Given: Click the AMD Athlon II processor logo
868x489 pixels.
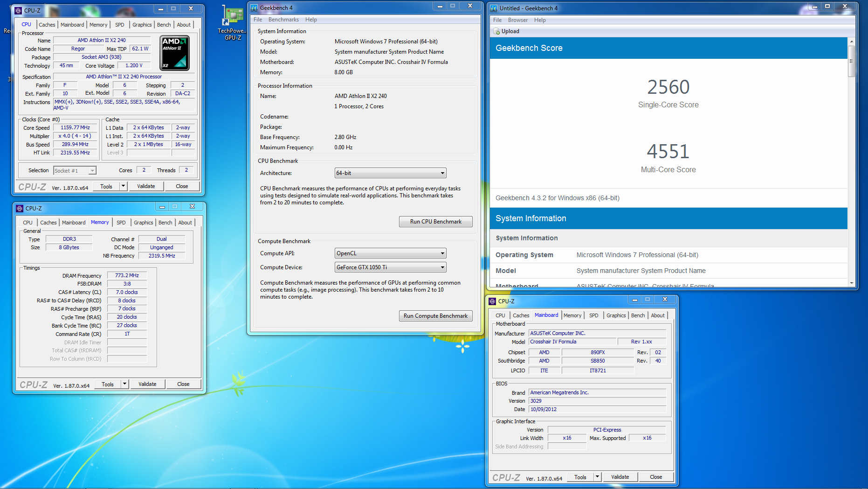Looking at the screenshot, I should (x=175, y=53).
